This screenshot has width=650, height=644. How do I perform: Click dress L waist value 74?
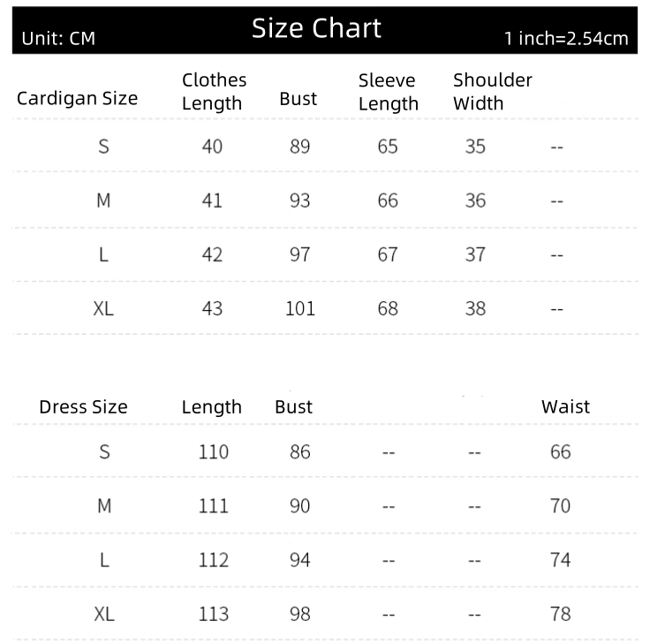click(x=560, y=560)
